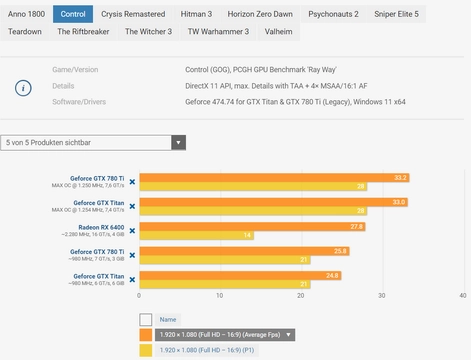The width and height of the screenshot is (471, 360).
Task: Click the yellow P1 legend swatch
Action: click(146, 350)
